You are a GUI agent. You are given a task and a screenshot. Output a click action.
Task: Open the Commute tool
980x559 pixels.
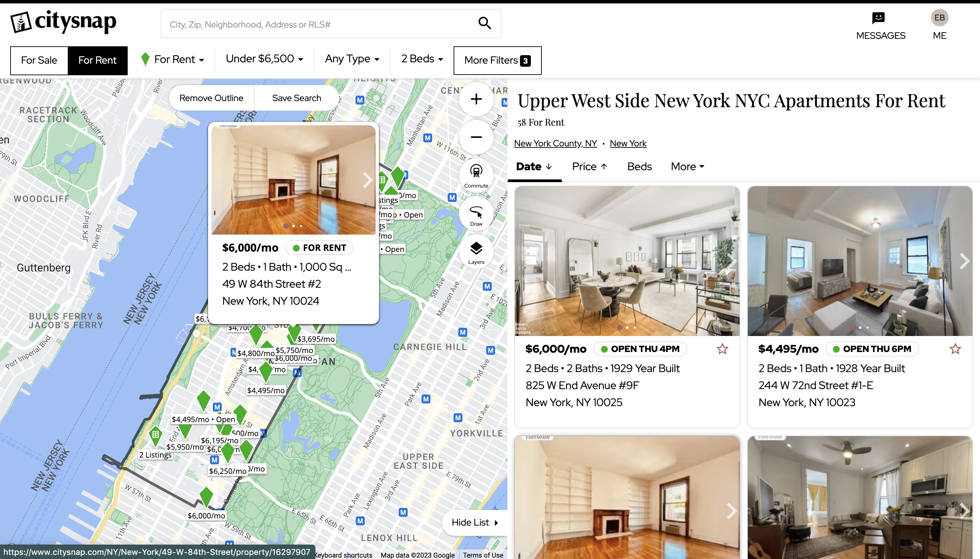point(476,175)
